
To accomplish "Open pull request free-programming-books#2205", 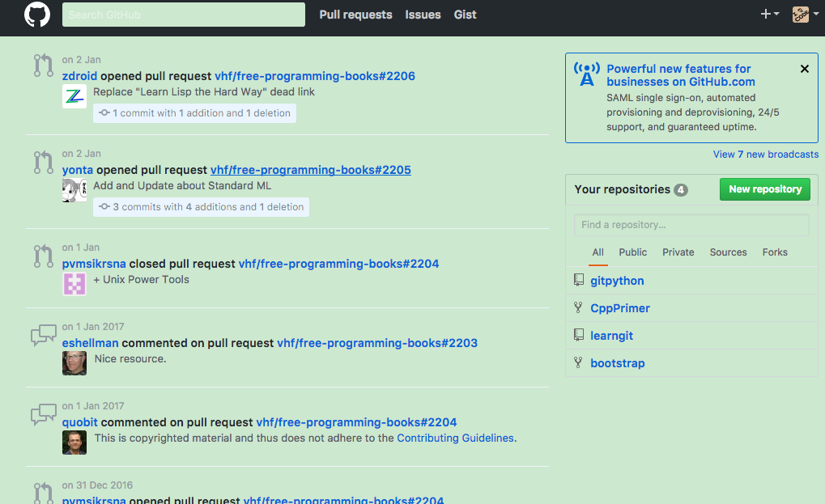I will pyautogui.click(x=310, y=170).
